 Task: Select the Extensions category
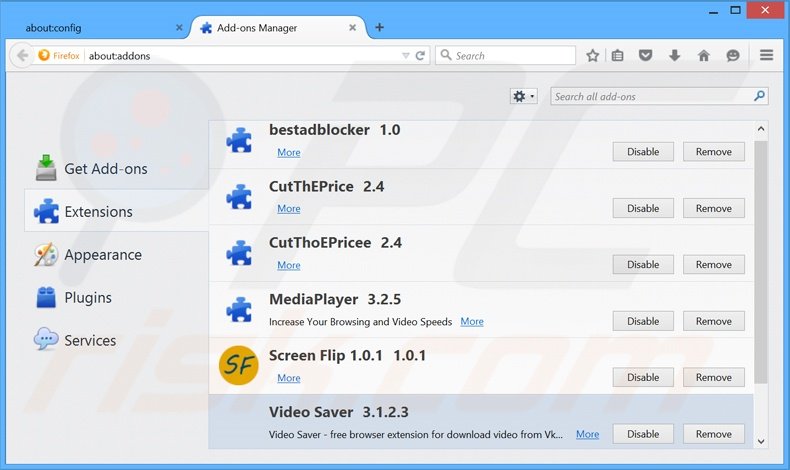click(116, 211)
